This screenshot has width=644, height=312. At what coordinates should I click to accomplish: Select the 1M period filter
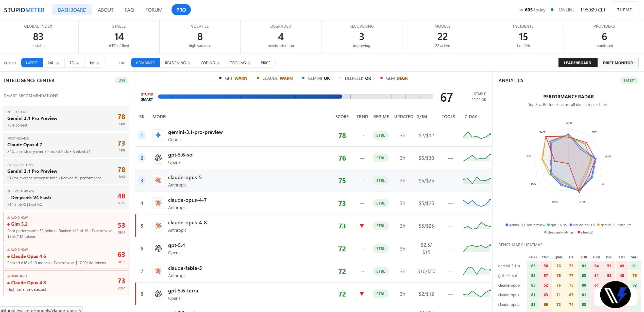click(94, 63)
